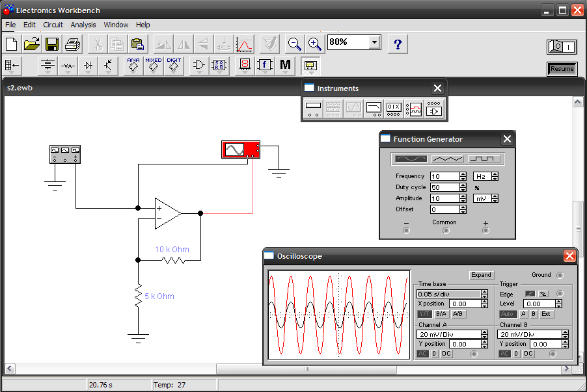The height and width of the screenshot is (392, 587).
Task: Click the Frequency value stepper arrows
Action: (x=463, y=177)
